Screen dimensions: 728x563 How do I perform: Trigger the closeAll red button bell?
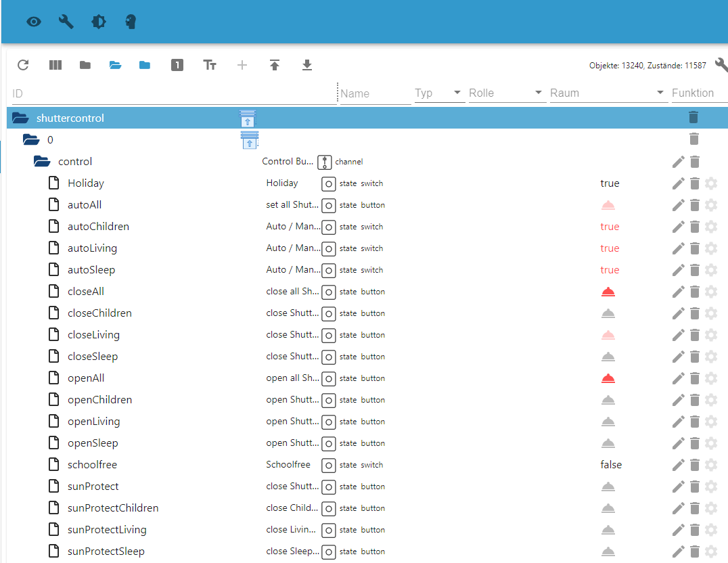(x=608, y=292)
